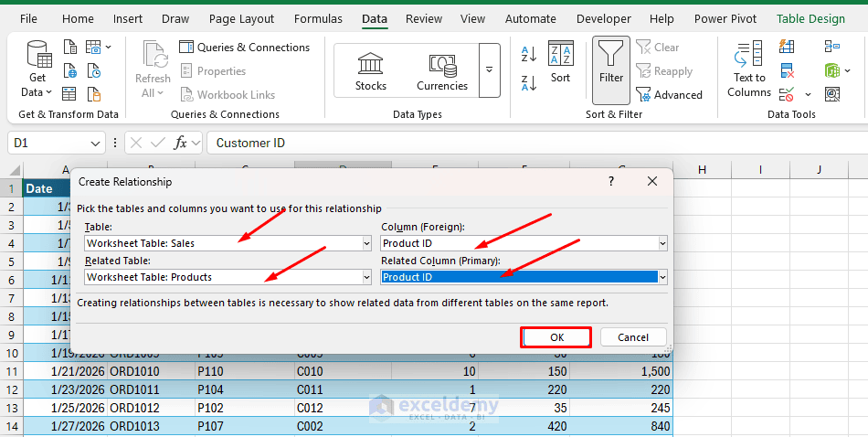Click the Properties button in ribbon
The height and width of the screenshot is (437, 868).
[x=213, y=71]
